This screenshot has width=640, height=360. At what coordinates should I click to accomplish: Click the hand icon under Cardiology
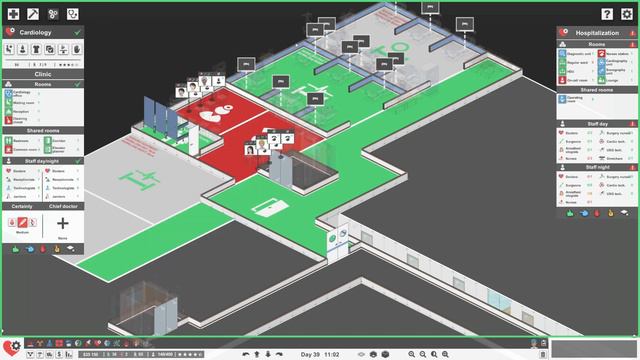[77, 49]
